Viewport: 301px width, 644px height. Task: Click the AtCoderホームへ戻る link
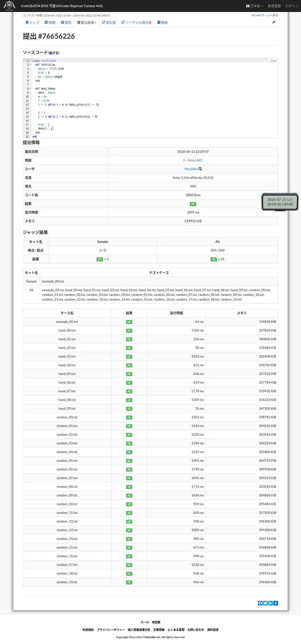tap(264, 15)
